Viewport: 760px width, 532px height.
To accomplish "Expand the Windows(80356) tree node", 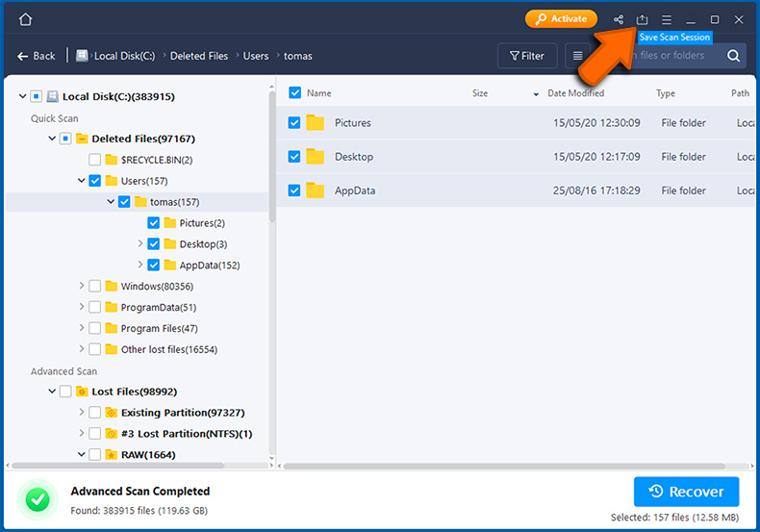I will click(x=82, y=286).
